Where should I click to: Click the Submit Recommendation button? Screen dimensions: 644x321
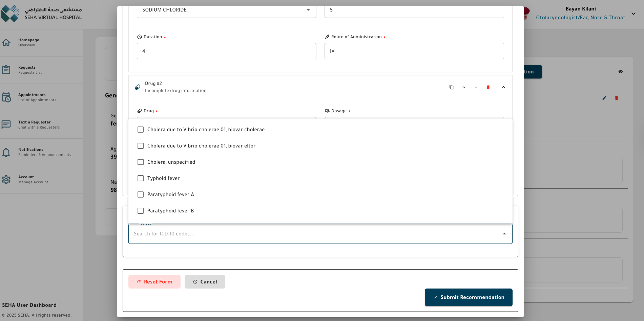tap(468, 297)
